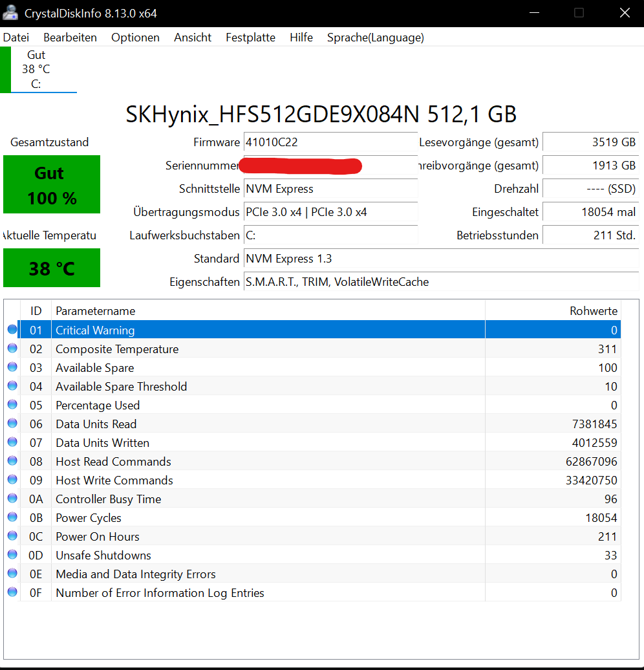Click the CrystalDiskInfo app icon in title bar

tap(10, 13)
